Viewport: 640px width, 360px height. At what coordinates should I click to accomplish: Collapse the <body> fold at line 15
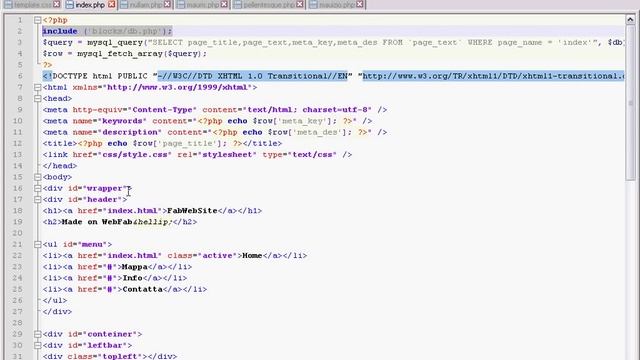pos(38,177)
